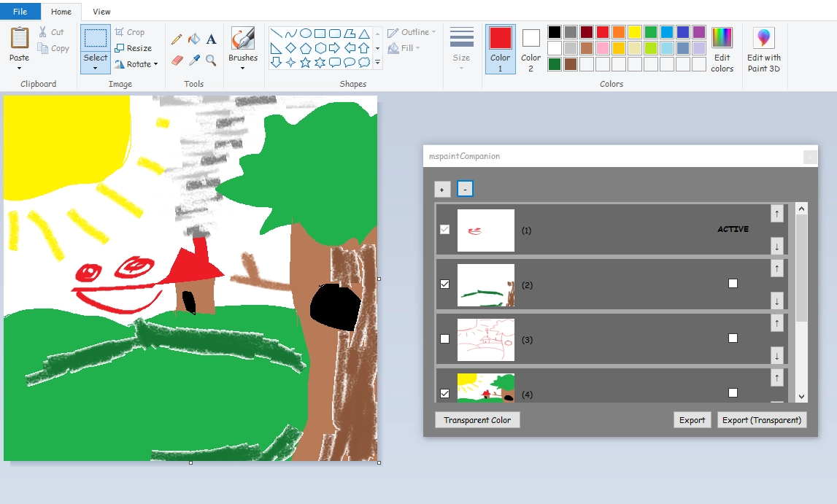Image resolution: width=837 pixels, height=504 pixels.
Task: Toggle visibility checkbox for layer (2)
Action: 444,284
